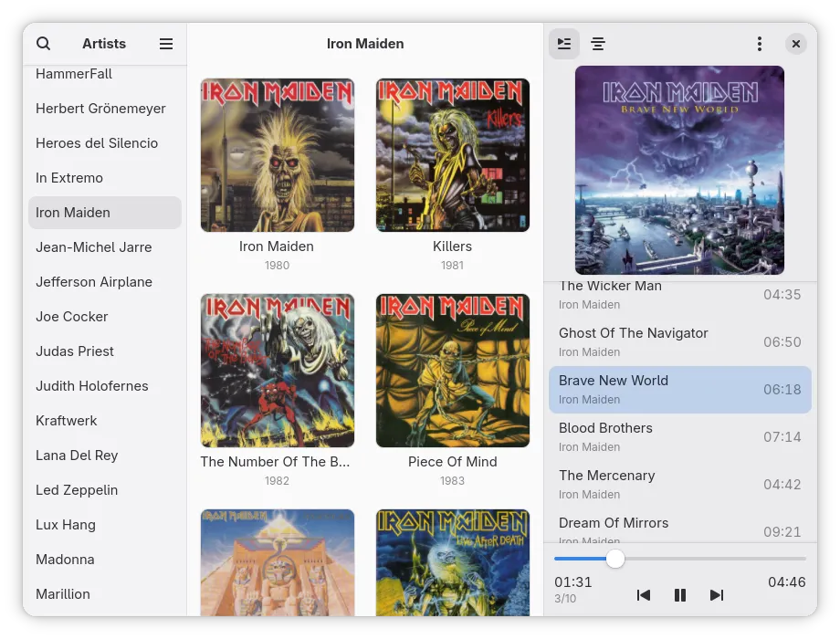Screen dimensions: 840x639
Task: Select the highlighted Brave New World track
Action: [x=680, y=390]
